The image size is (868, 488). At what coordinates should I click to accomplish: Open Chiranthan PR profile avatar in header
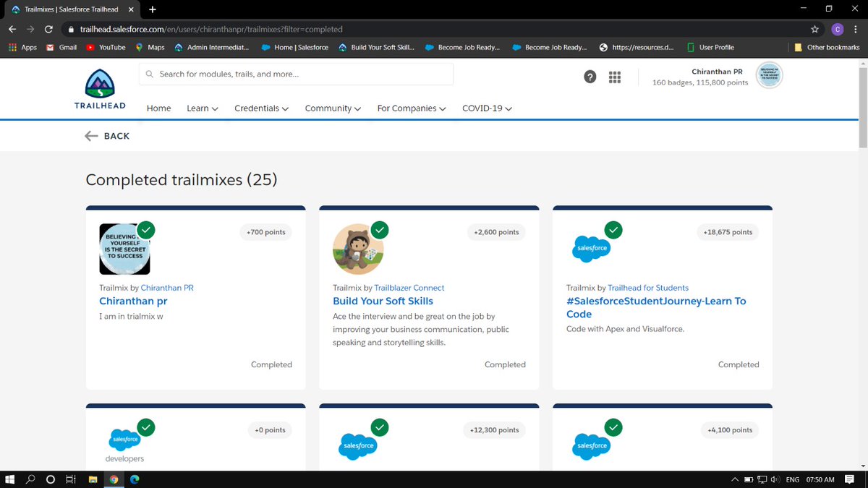pyautogui.click(x=769, y=76)
